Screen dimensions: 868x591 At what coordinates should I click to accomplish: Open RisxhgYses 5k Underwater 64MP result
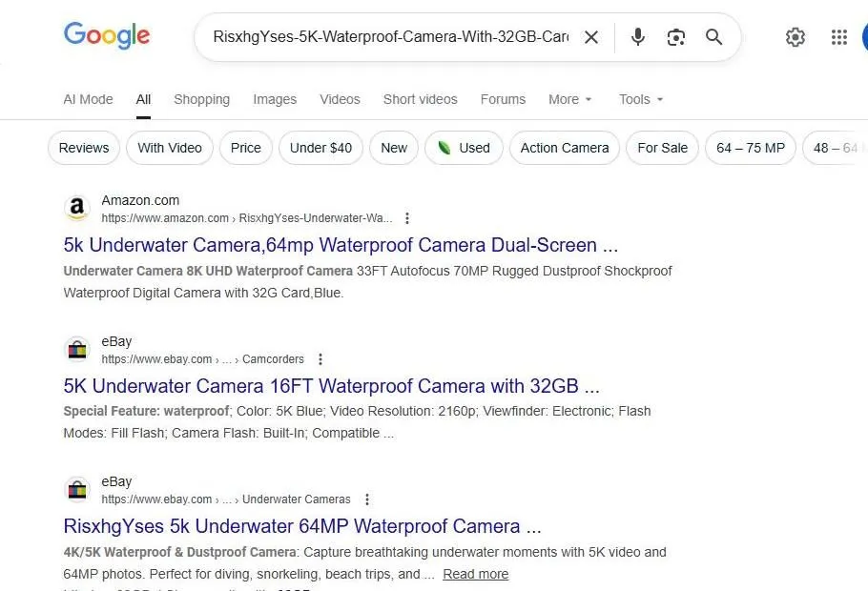point(302,525)
